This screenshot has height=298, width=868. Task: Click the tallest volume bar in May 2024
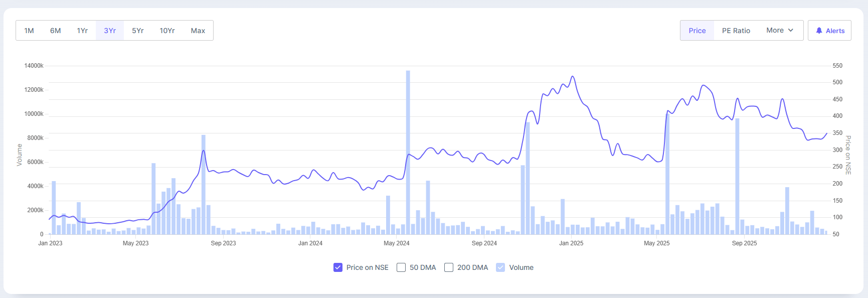point(408,151)
